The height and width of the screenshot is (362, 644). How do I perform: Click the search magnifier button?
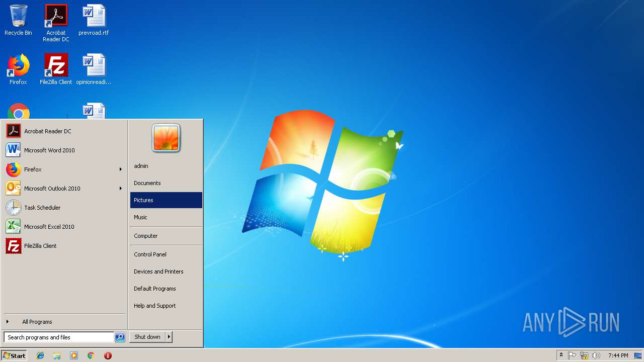pyautogui.click(x=120, y=337)
